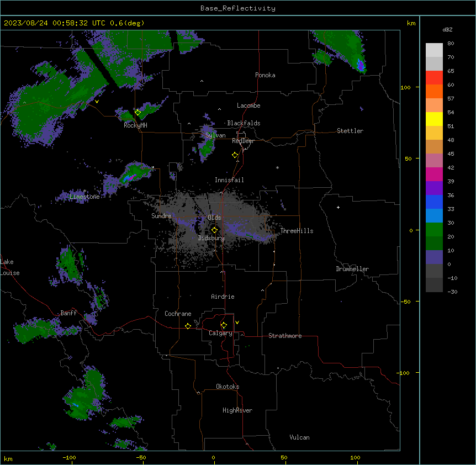The image size is (476, 465).
Task: Click the Didsbury town label
Action: pos(211,238)
